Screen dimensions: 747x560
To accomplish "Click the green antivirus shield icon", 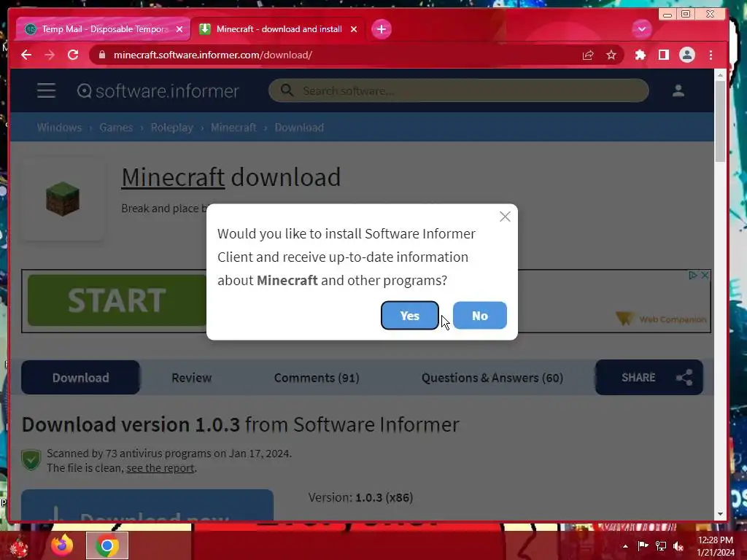I will click(31, 460).
